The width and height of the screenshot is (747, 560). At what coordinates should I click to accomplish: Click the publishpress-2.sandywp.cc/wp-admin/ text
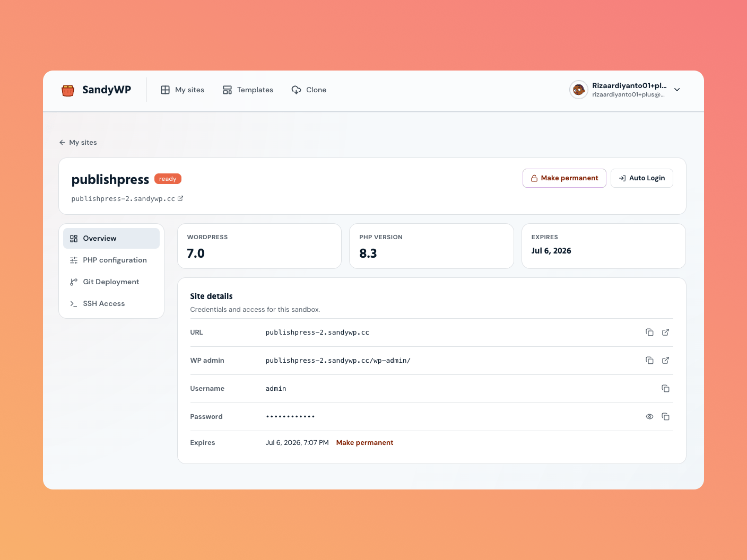(338, 361)
